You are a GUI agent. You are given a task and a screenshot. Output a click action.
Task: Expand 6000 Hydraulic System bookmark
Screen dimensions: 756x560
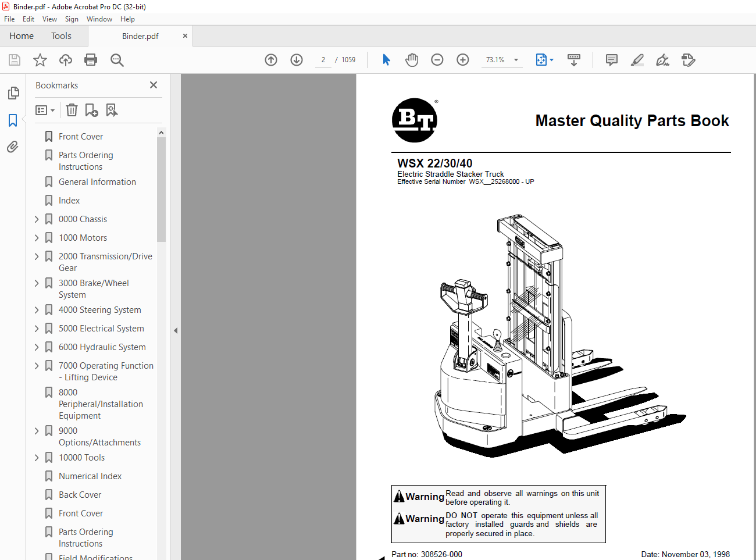(x=37, y=347)
